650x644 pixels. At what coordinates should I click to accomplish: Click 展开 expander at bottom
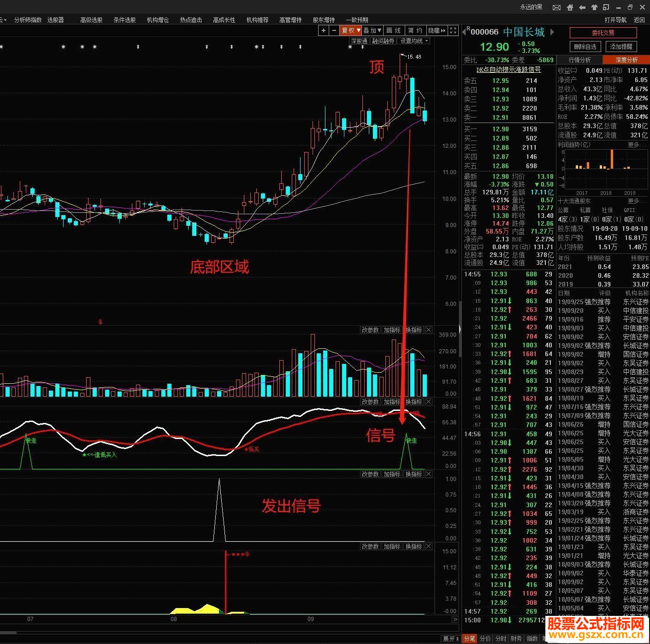450,638
